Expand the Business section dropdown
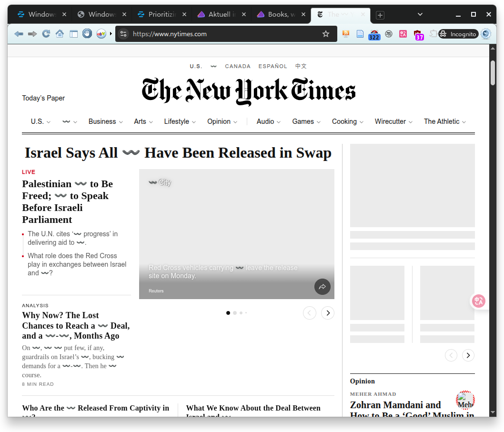This screenshot has height=432, width=504. click(121, 122)
